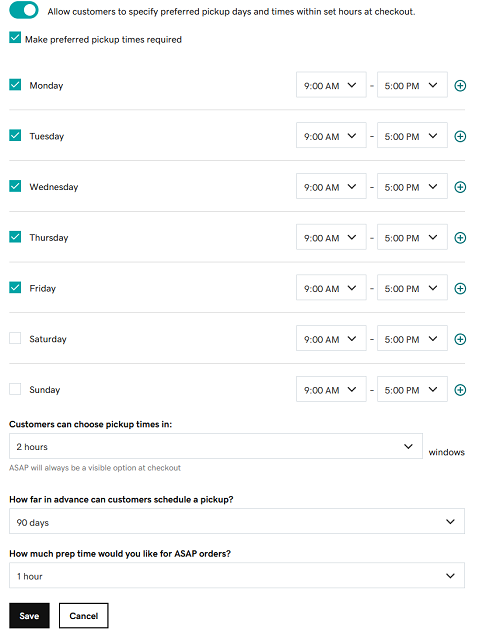Click the Saturday label

coord(48,339)
